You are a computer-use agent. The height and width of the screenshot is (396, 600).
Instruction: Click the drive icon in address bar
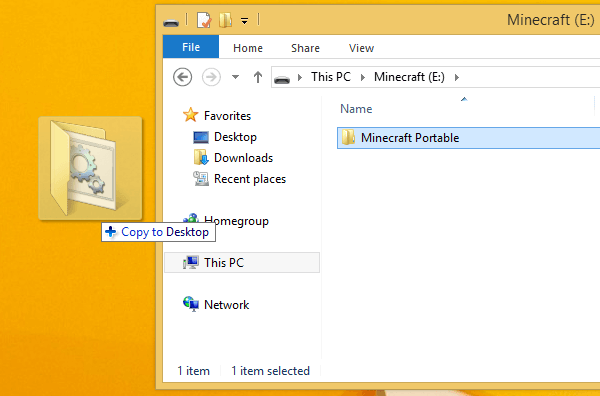tap(282, 79)
